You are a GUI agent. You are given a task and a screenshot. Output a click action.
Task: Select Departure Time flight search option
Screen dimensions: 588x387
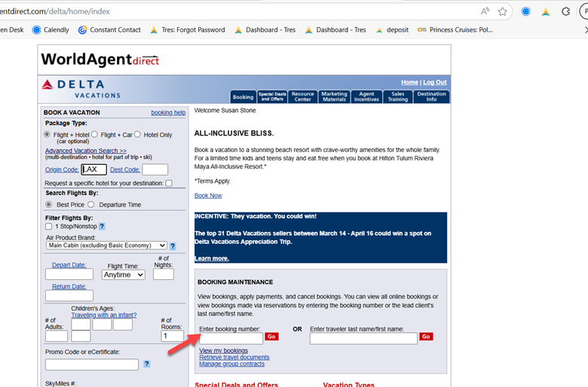coord(91,205)
